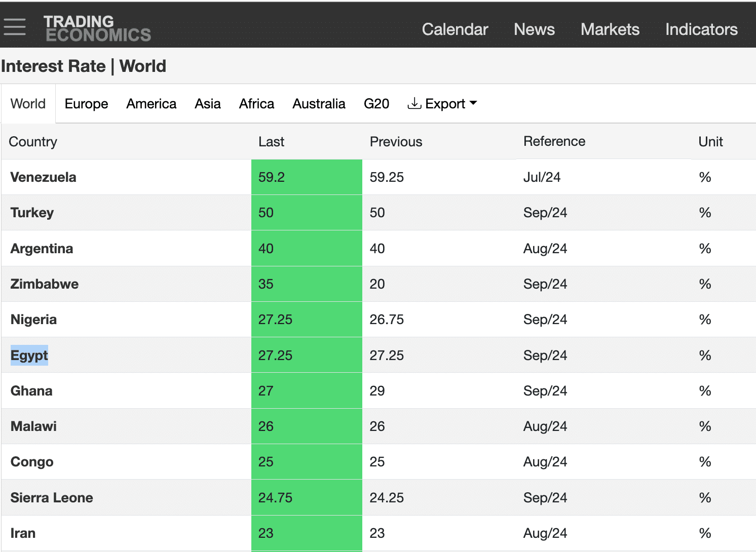Click Nigeria's previous value 26.75
This screenshot has width=756, height=552.
pos(387,320)
